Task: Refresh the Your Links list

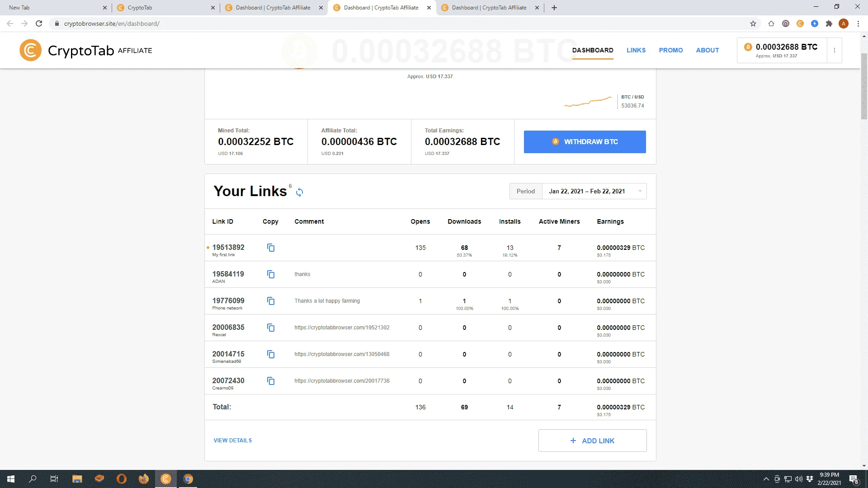Action: [x=299, y=192]
